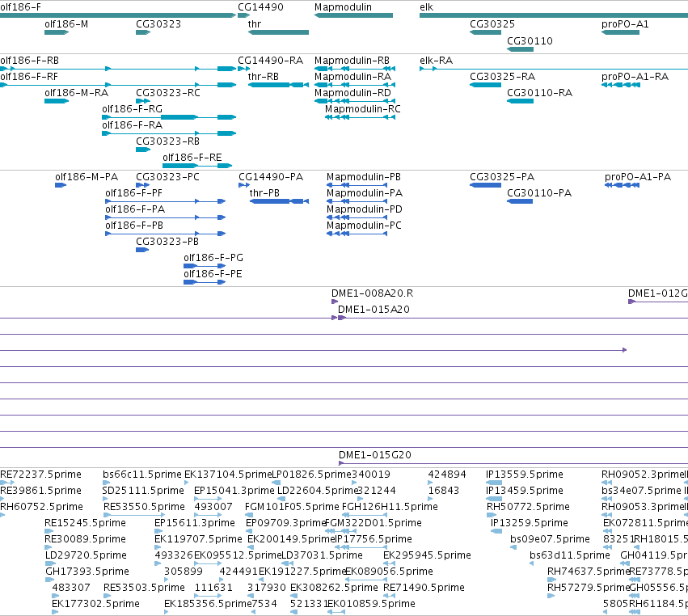Viewport: 688px width, 616px height.
Task: Click EST RE71490.5prime label
Action: point(424,588)
